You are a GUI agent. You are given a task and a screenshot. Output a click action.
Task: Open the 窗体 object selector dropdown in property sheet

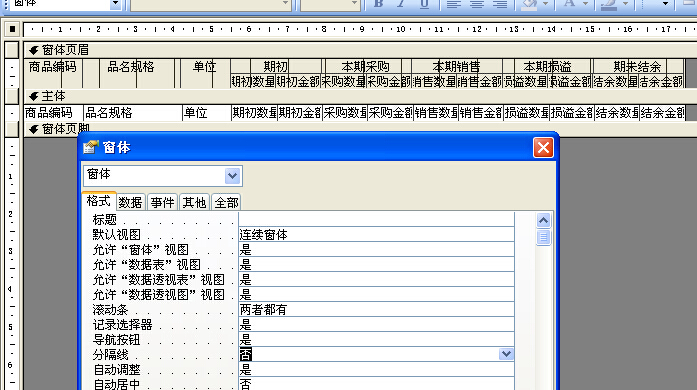pos(232,176)
